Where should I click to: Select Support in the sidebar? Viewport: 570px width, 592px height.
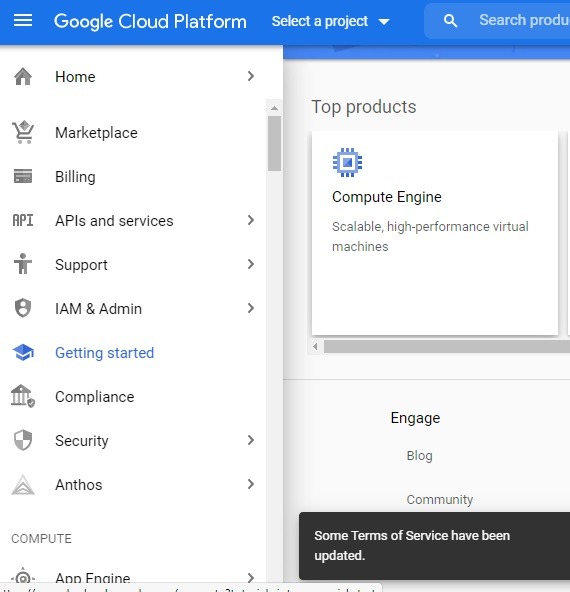[x=133, y=265]
